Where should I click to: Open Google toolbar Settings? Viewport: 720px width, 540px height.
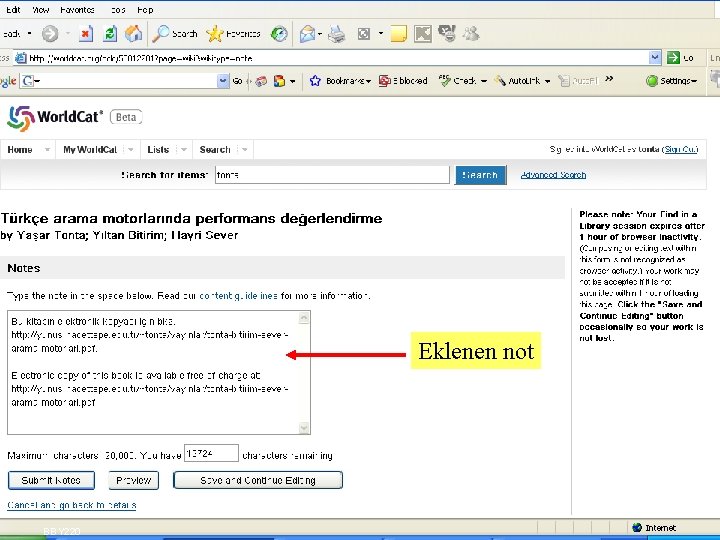tap(671, 81)
